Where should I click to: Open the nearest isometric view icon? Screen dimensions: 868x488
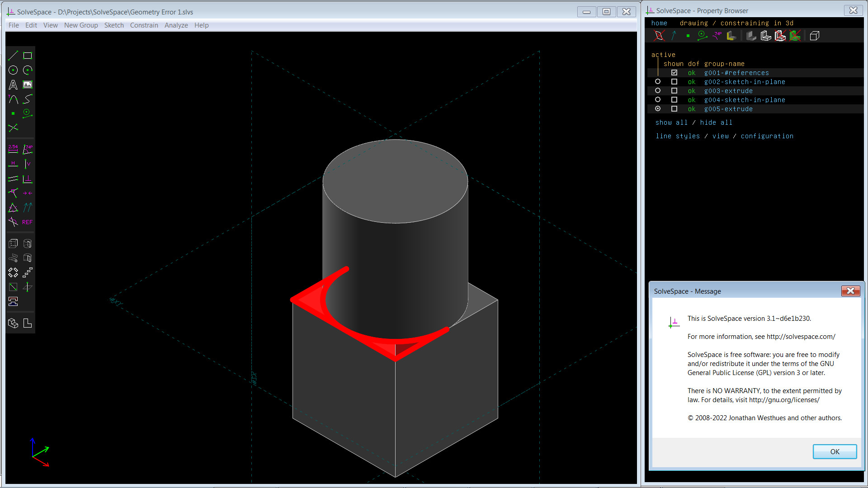pyautogui.click(x=815, y=36)
